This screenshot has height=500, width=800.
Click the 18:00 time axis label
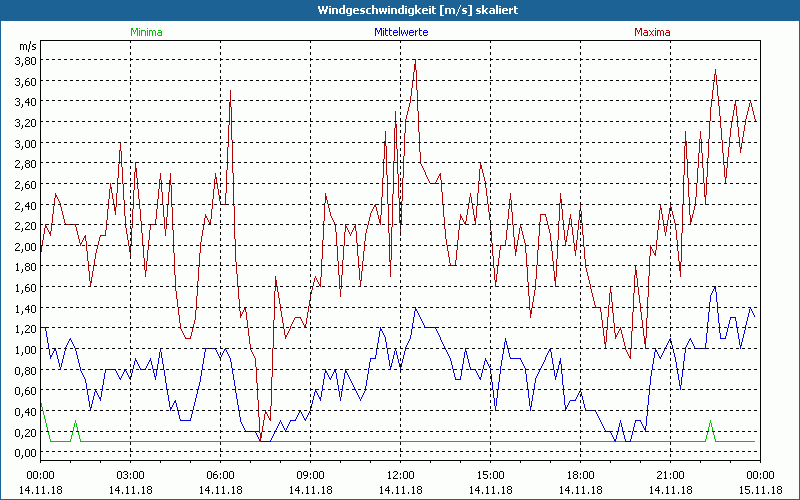580,474
